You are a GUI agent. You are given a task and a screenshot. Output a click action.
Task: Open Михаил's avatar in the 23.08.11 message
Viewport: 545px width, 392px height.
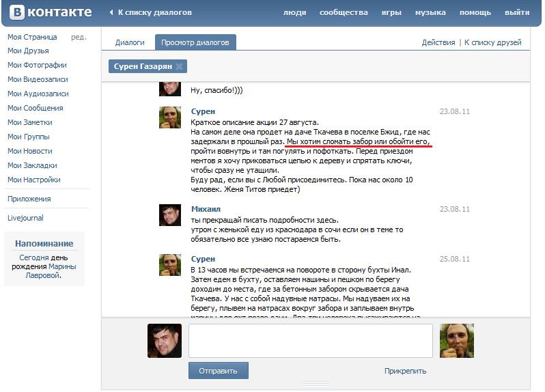(170, 215)
